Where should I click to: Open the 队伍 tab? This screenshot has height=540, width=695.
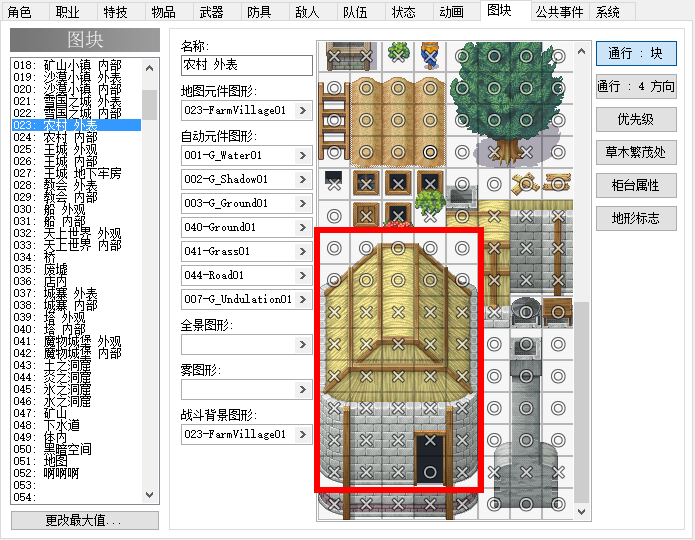click(x=355, y=11)
